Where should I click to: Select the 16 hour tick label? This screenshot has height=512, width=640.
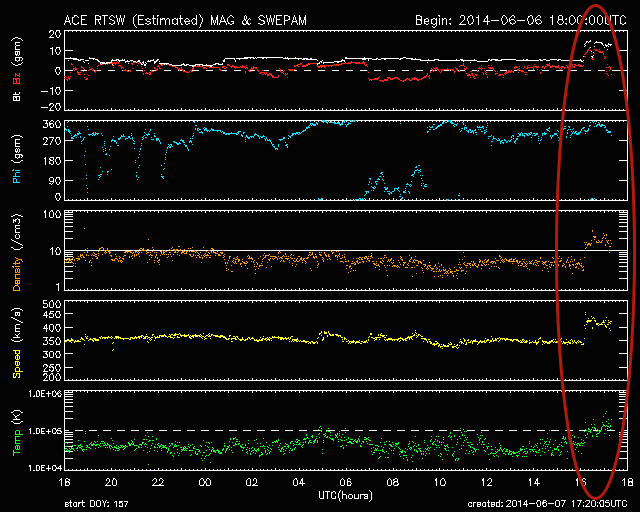581,483
